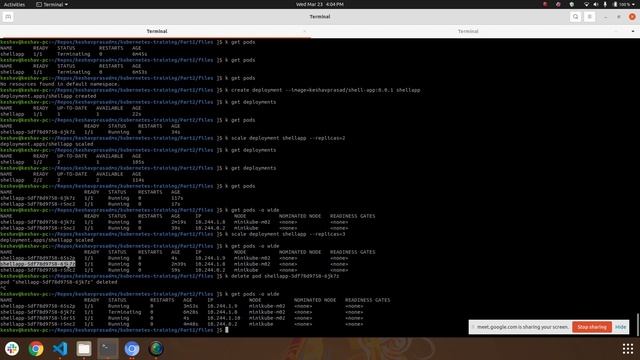Click Hide on the screen sharing bar
The width and height of the screenshot is (640, 360).
(620, 327)
